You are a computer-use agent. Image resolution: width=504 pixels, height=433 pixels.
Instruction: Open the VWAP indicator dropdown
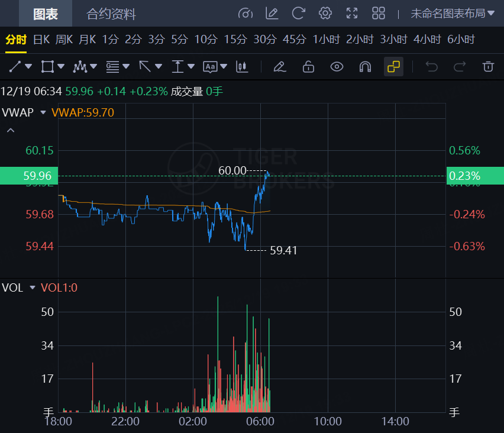(x=43, y=112)
